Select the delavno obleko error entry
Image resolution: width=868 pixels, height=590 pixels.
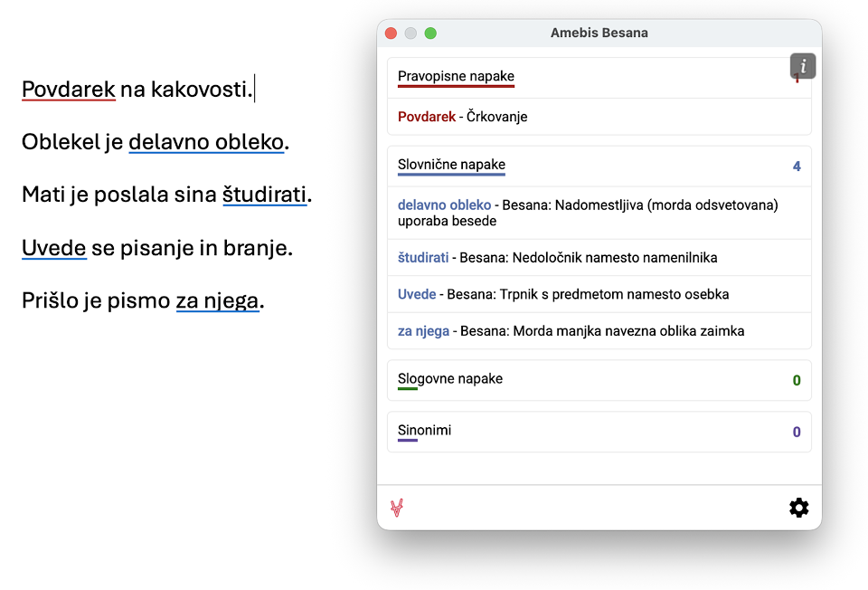point(599,213)
